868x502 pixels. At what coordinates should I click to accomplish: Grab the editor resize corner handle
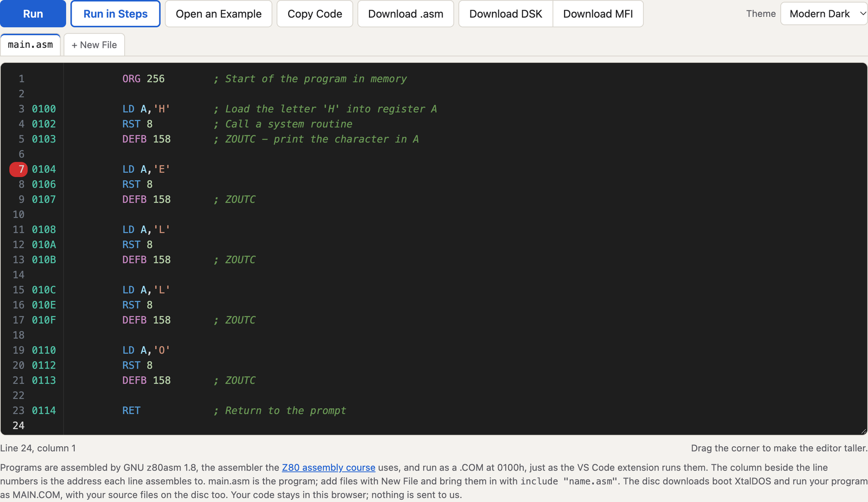click(863, 431)
